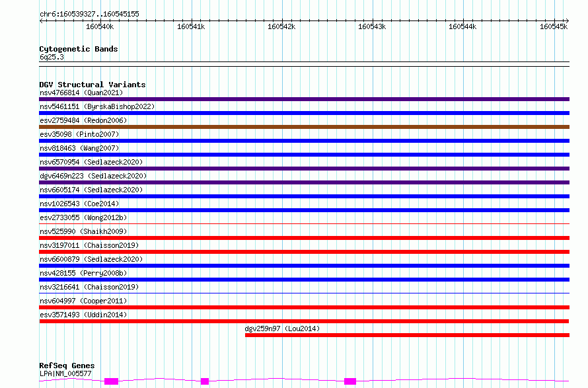Viewport: 588px width, 388px height.
Task: Click the right arrow of the ruler
Action: tap(567, 21)
